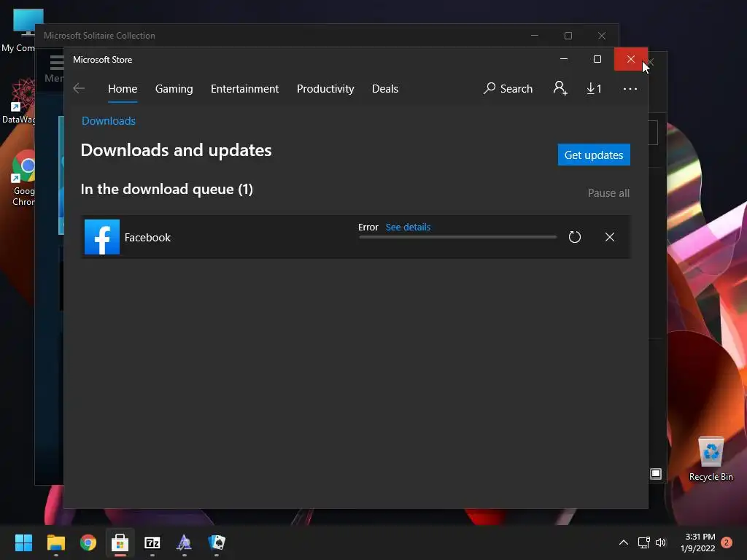The width and height of the screenshot is (747, 560).
Task: Click the 'Downloads and updates' heading
Action: click(176, 150)
